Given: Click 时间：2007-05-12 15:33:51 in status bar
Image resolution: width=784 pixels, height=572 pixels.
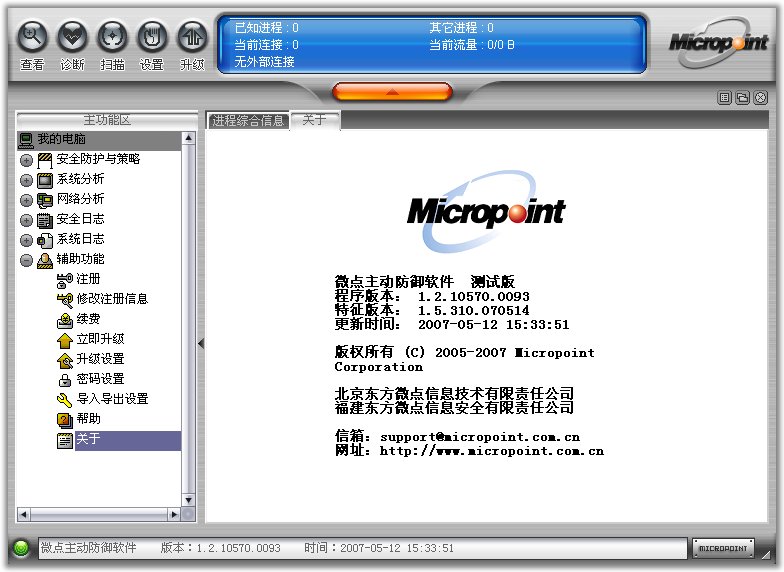Looking at the screenshot, I should (379, 548).
